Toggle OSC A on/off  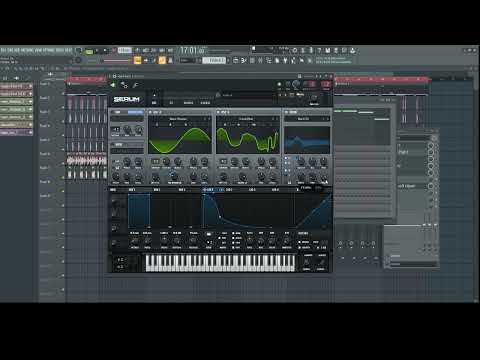coord(150,112)
